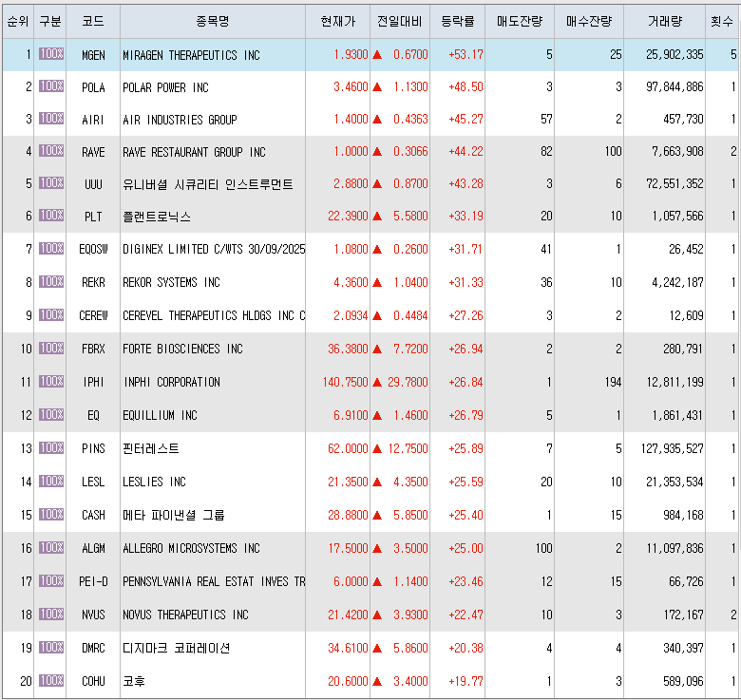Select 핀터레스트 stock name

coord(151,448)
